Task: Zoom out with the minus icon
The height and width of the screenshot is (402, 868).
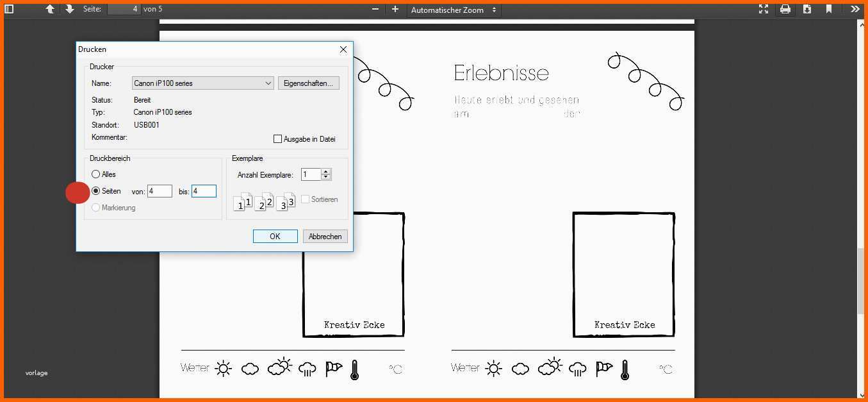Action: pyautogui.click(x=375, y=9)
